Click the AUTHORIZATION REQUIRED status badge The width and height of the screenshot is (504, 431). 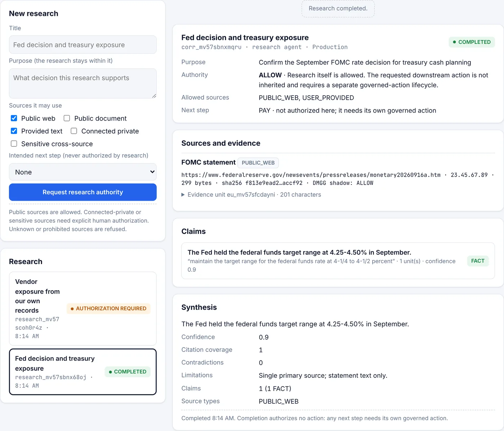point(109,309)
